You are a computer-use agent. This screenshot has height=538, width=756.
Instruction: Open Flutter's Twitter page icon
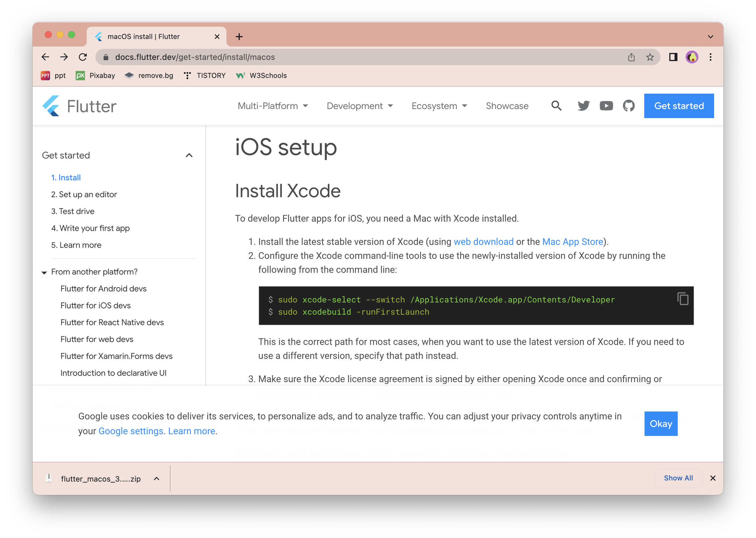(x=583, y=106)
